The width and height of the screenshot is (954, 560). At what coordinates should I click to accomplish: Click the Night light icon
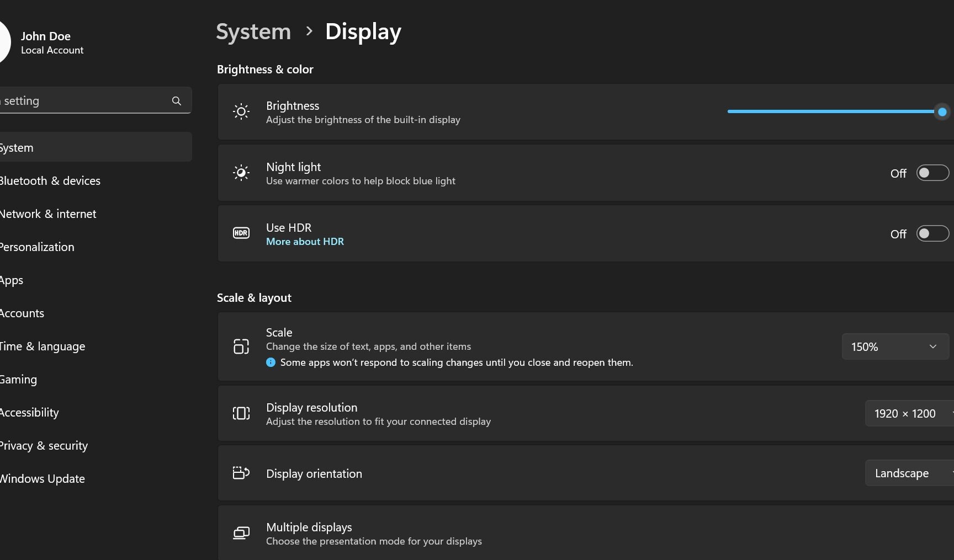[241, 173]
